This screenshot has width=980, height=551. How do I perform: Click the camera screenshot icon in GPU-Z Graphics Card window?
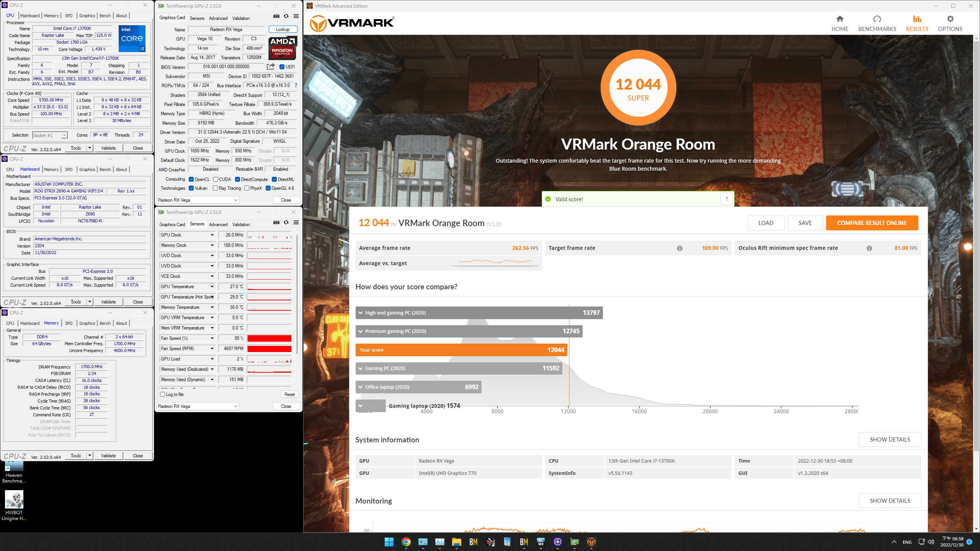point(276,16)
